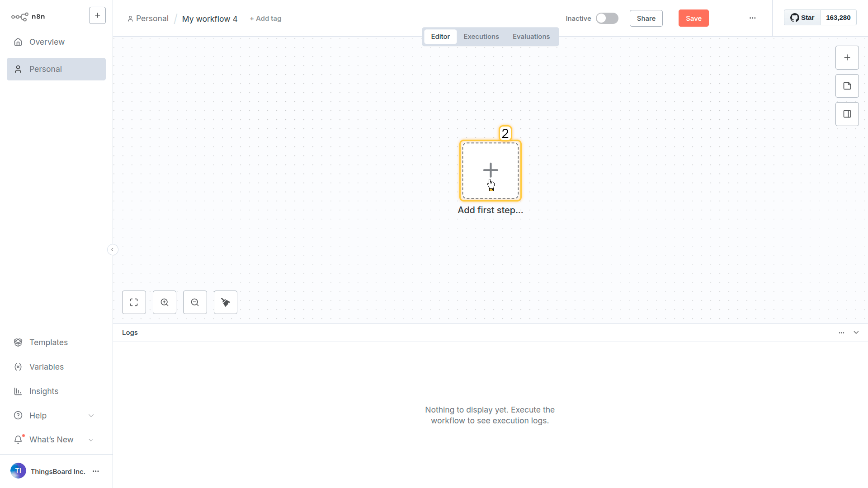Screen dimensions: 868x488
Task: Click the Share button
Action: (646, 18)
